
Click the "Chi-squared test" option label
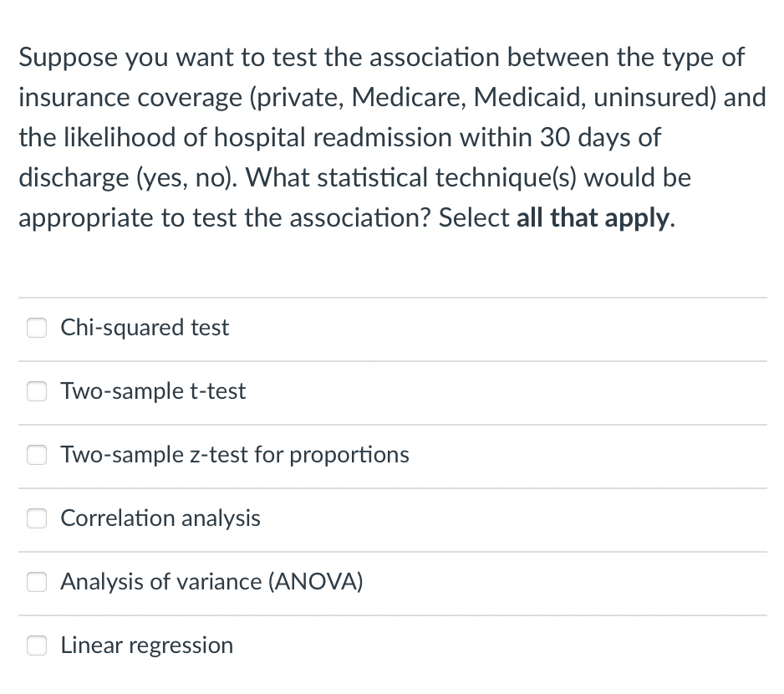pyautogui.click(x=145, y=328)
